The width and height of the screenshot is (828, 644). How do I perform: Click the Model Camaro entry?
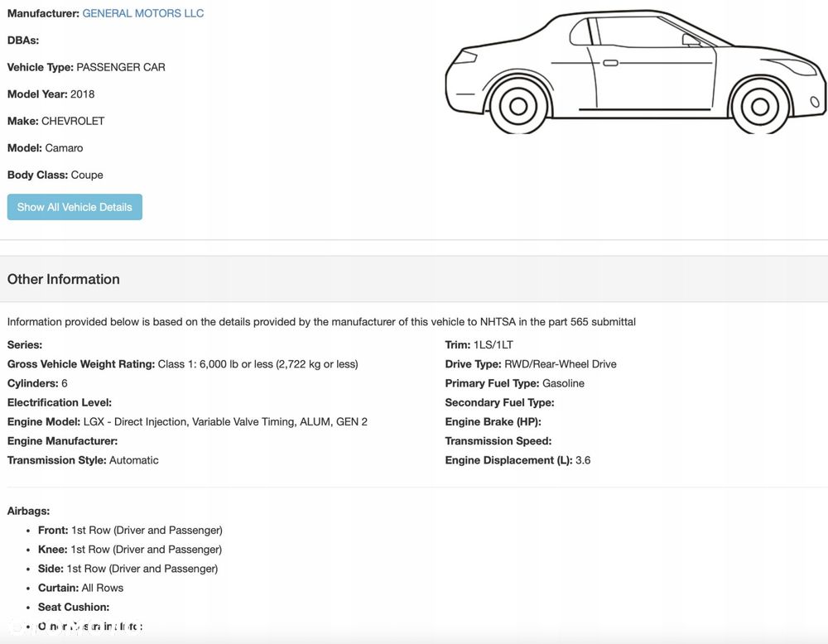45,148
